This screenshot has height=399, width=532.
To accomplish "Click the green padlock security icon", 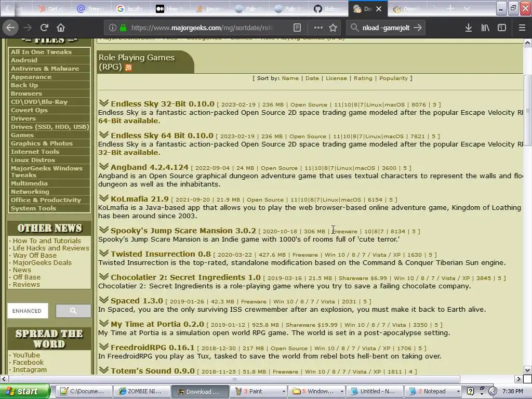I will point(123,28).
